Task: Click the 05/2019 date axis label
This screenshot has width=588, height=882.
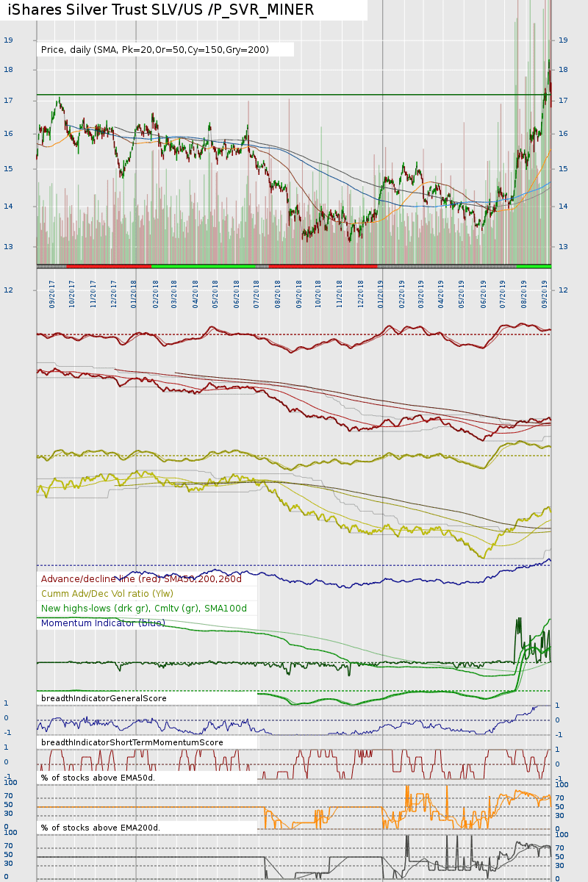Action: 462,293
